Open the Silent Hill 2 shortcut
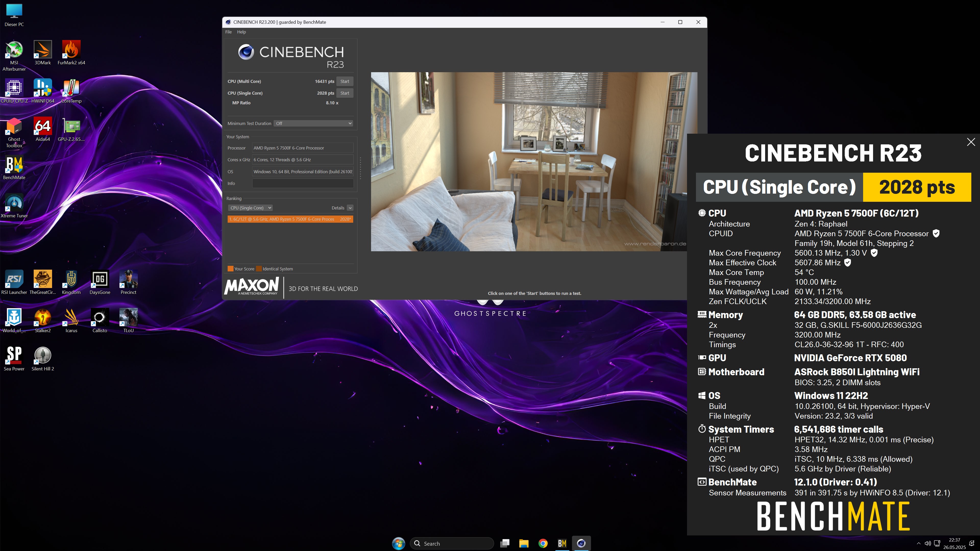The height and width of the screenshot is (551, 980). [x=43, y=359]
